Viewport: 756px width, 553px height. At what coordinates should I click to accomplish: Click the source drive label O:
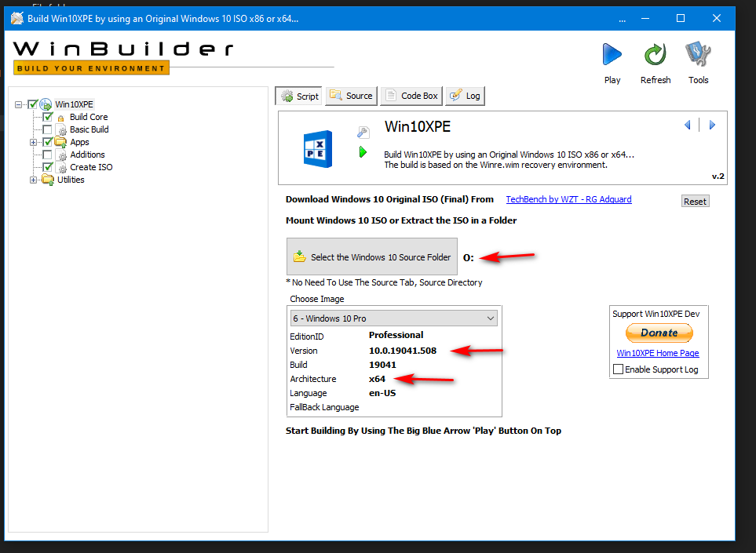(x=468, y=258)
